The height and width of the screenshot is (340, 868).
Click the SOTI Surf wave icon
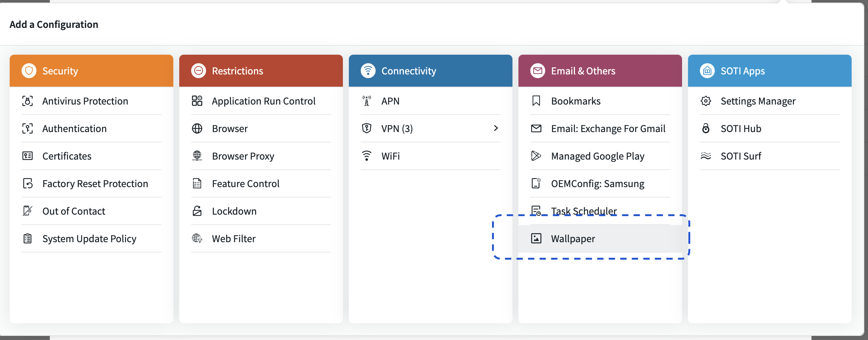705,156
